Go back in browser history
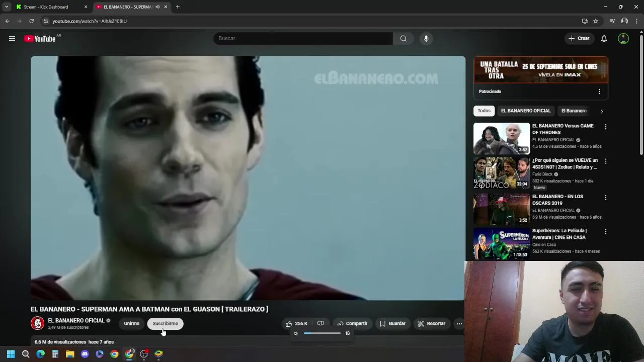Image resolution: width=644 pixels, height=362 pixels. click(7, 21)
